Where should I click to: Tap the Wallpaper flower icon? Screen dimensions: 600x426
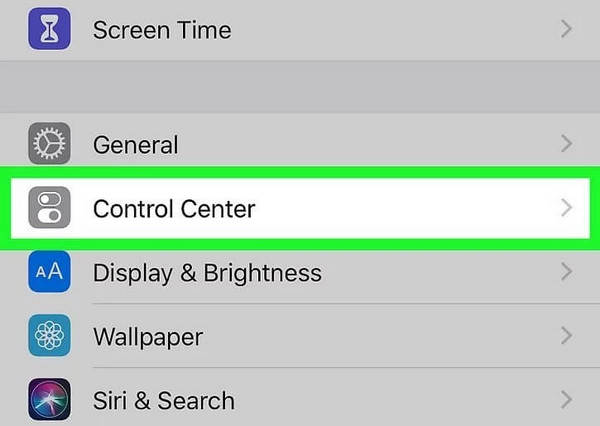coord(49,335)
